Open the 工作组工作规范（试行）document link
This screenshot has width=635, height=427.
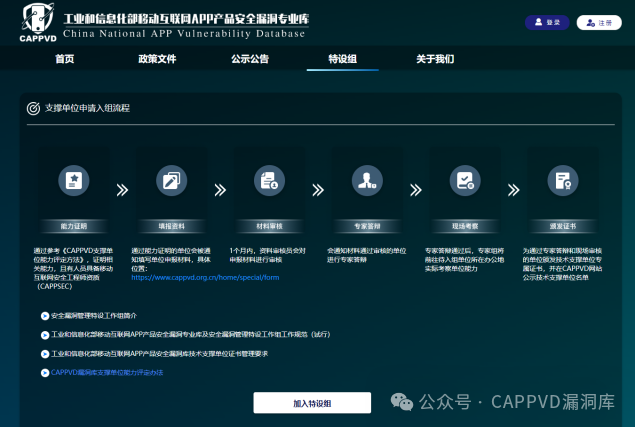point(191,335)
